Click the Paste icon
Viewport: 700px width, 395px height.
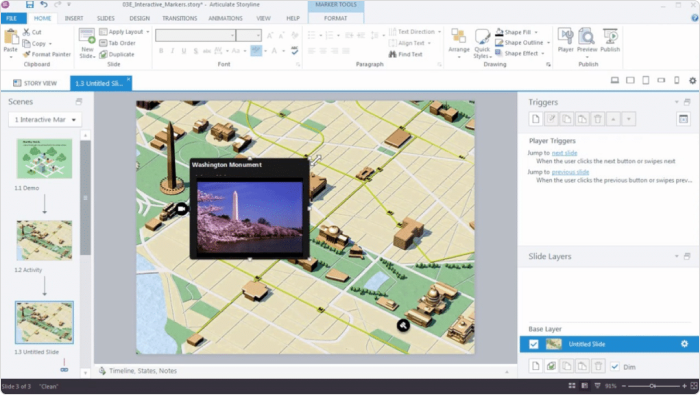point(10,37)
